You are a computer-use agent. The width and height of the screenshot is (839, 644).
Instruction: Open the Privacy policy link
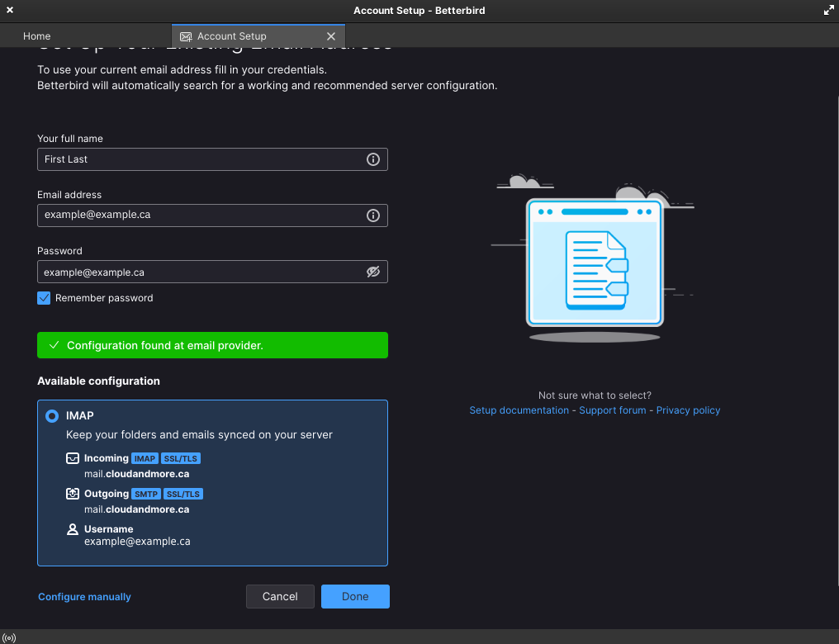point(688,410)
